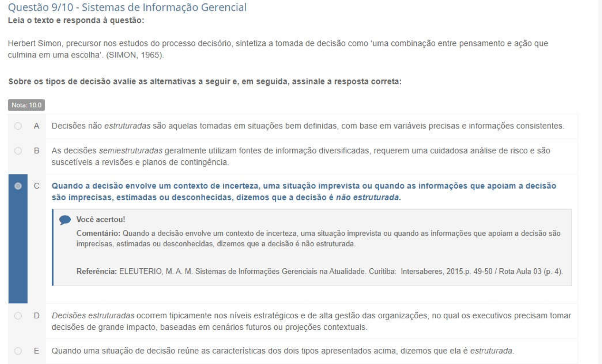Click heading 'Questão 9/10 - Sistemas de Informação Gerencial'

tap(127, 7)
